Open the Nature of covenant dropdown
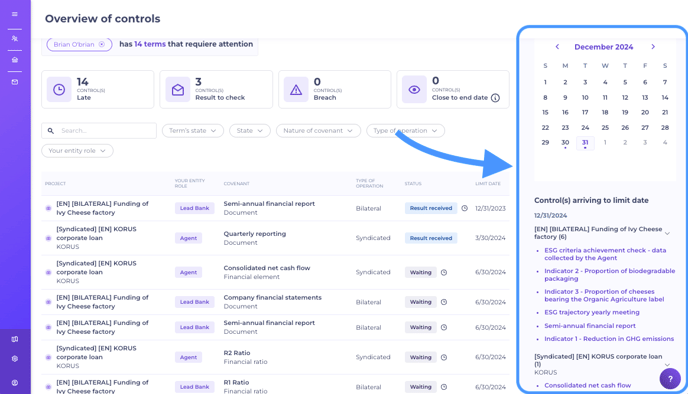Image resolution: width=688 pixels, height=394 pixels. point(318,131)
